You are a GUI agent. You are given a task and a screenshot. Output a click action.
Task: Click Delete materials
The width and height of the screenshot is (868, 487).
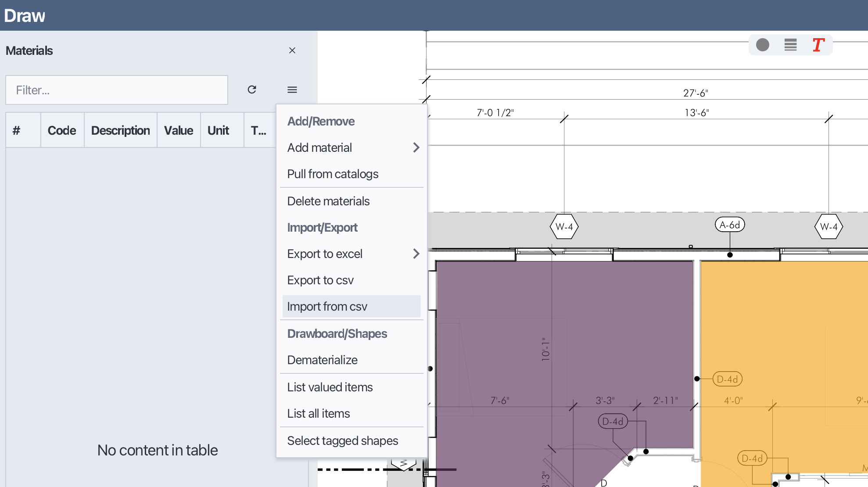click(x=328, y=201)
